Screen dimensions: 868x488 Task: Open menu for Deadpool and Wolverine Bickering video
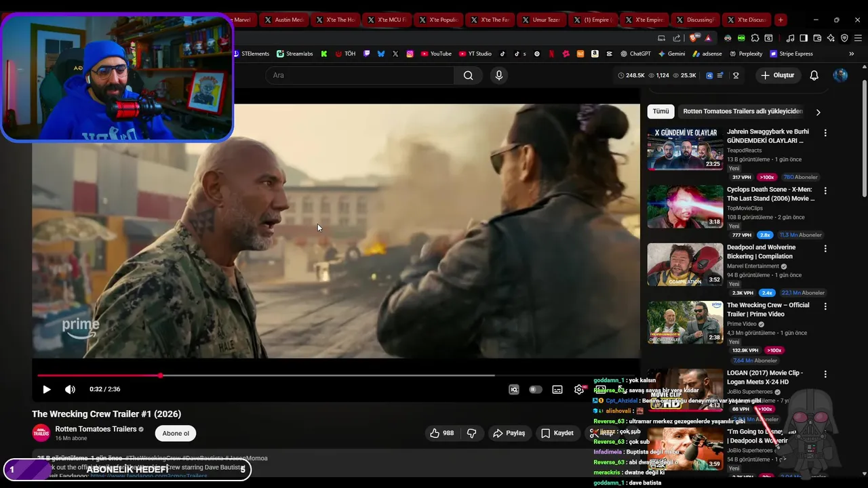(x=825, y=249)
